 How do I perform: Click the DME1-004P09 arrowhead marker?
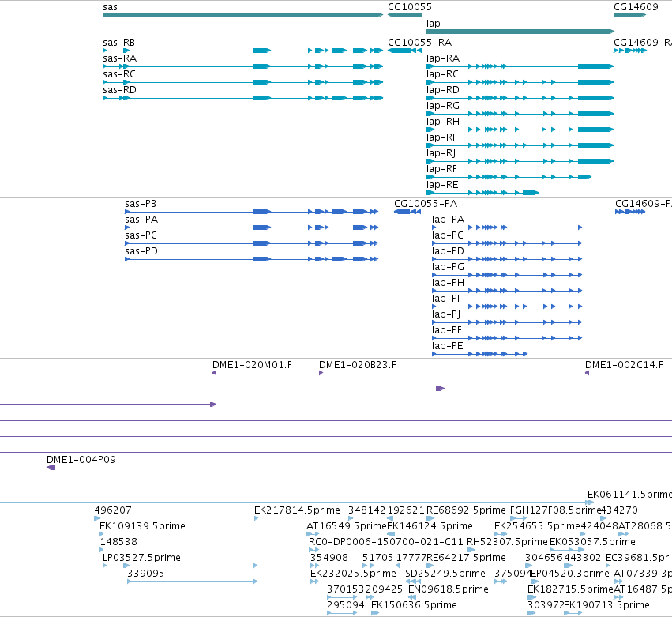51,468
